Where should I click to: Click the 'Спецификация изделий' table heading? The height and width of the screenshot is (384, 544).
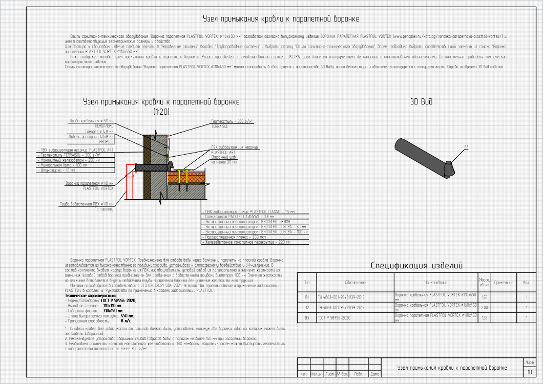tap(416, 266)
